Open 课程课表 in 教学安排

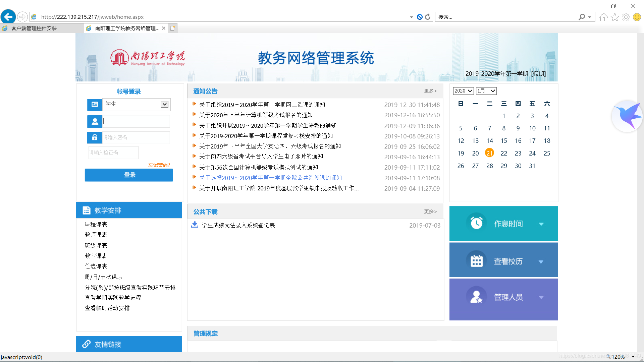pos(96,224)
